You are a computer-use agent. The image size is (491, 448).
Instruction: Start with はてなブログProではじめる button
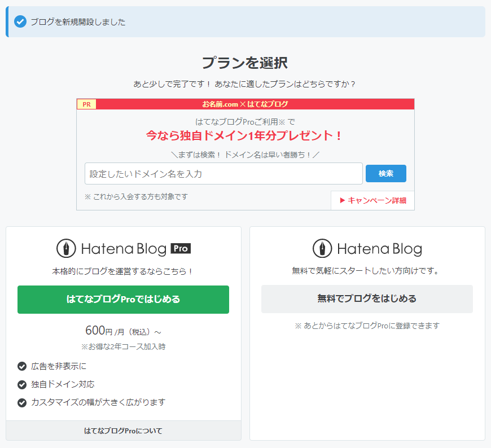click(x=123, y=299)
